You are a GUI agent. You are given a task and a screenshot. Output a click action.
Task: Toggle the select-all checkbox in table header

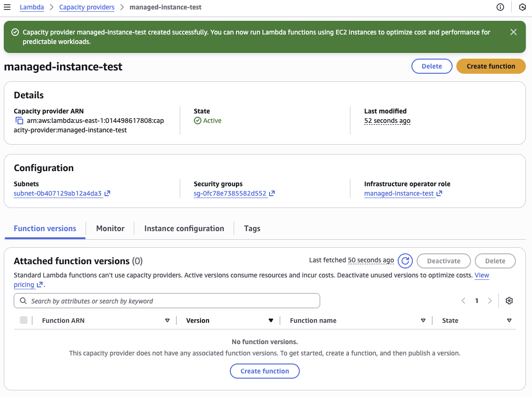point(24,320)
